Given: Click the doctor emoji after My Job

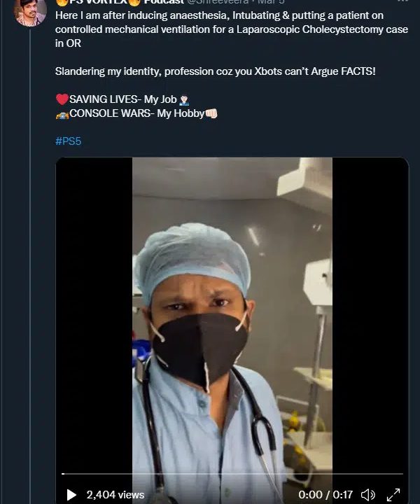Looking at the screenshot, I should coord(184,99).
